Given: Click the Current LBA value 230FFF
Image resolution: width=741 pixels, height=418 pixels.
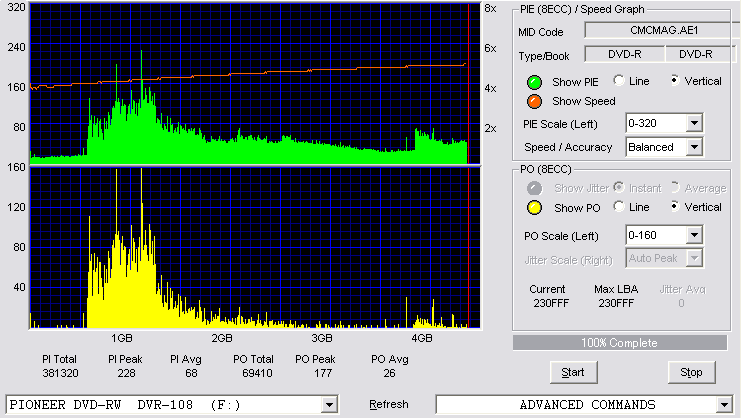Looking at the screenshot, I should pos(551,303).
